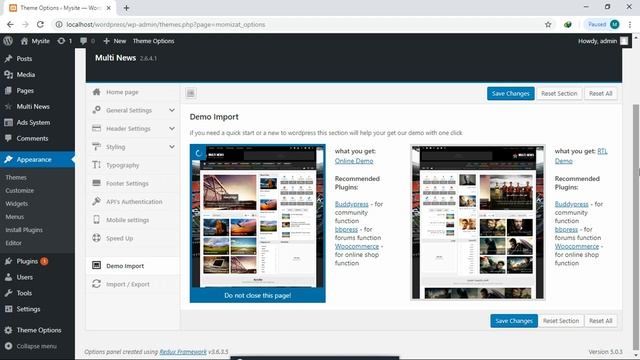Open Chrome menu three dots
This screenshot has width=640, height=360.
tap(630, 24)
